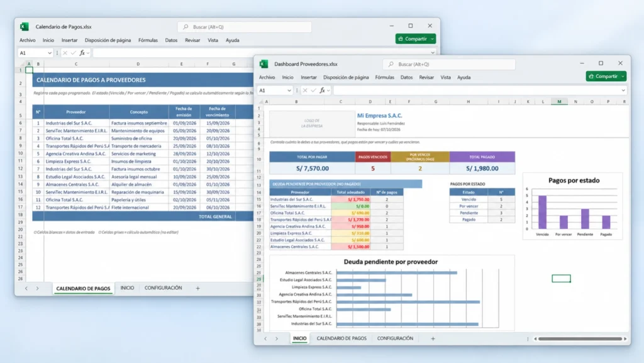Go to previous sheet in Calendario de Pagos window
This screenshot has width=644, height=363.
[x=26, y=288]
